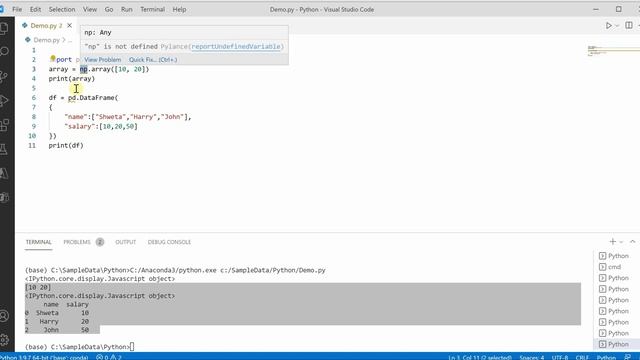Screen dimensions: 640x360
Task: Open the Explorer view in activity bar
Action: [4, 28]
